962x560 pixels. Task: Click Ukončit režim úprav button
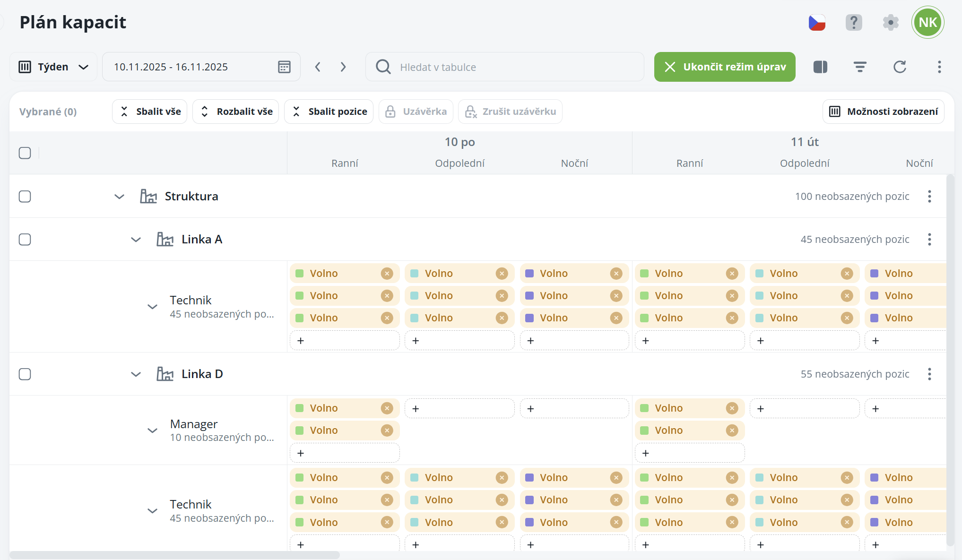725,67
